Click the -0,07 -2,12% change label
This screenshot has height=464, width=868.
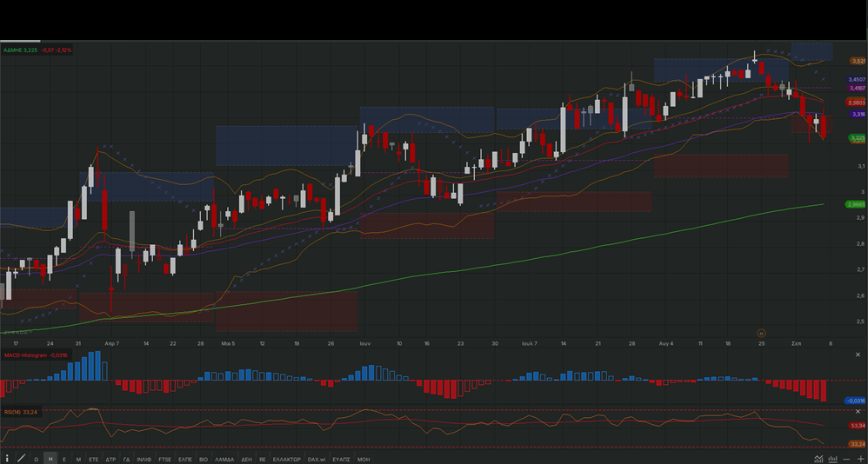pos(57,50)
